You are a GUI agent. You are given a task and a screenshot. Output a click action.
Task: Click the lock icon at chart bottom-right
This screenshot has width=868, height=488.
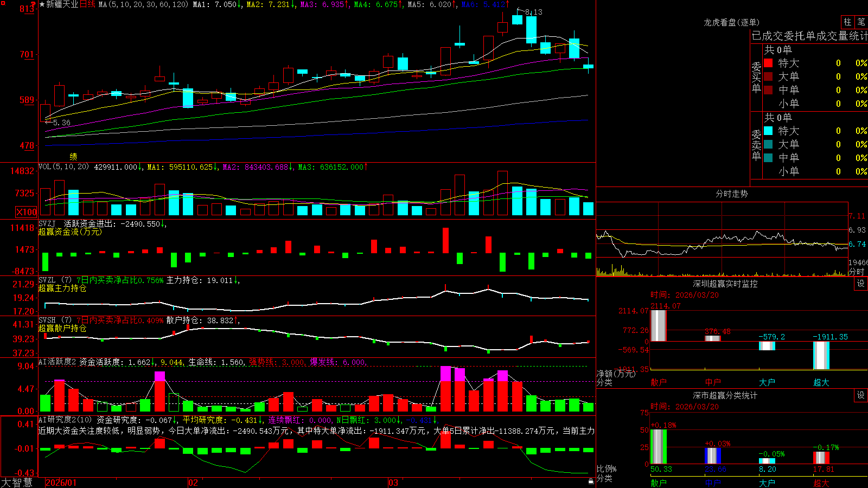click(x=591, y=481)
